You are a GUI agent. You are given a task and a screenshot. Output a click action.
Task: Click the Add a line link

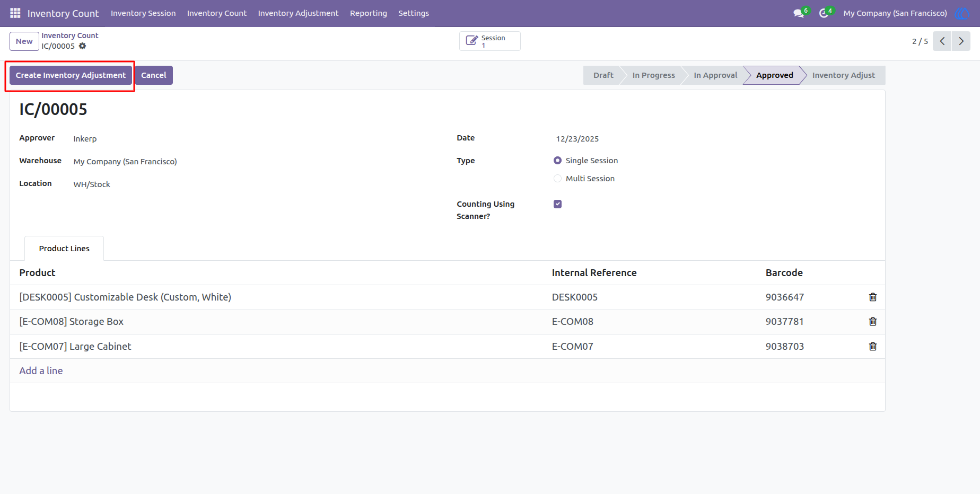41,371
